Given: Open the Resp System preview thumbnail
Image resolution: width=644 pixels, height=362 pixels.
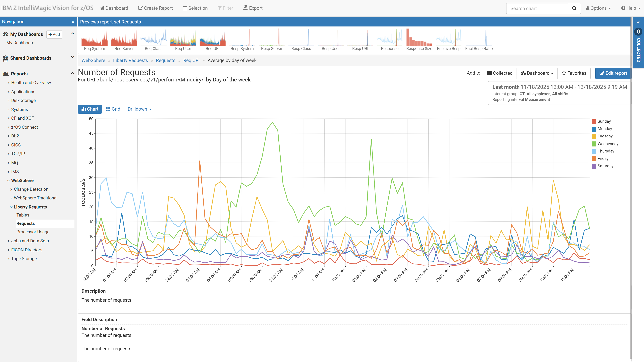Looking at the screenshot, I should coord(242,40).
